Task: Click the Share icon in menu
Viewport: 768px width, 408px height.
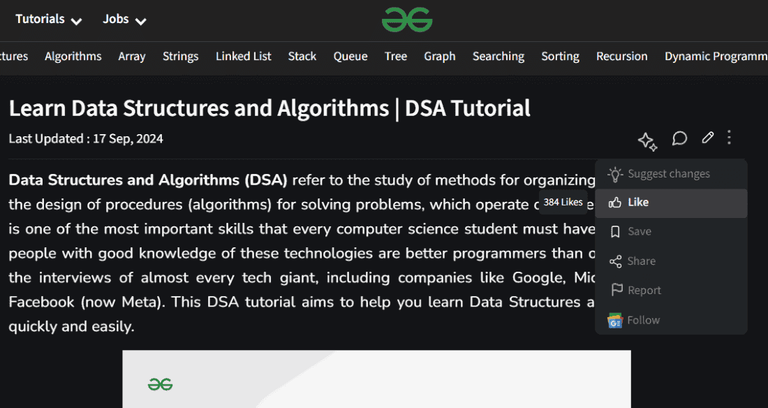Action: [x=615, y=261]
